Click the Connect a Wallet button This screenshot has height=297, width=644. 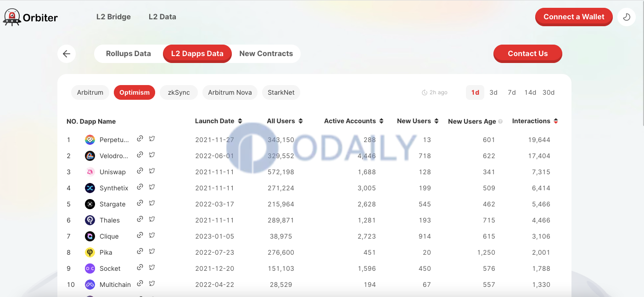[x=574, y=17]
